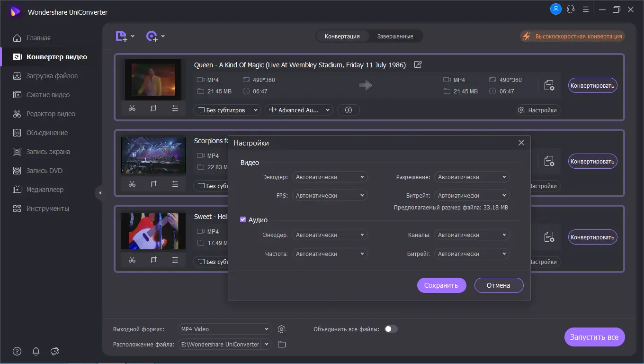
Task: Open the trim scissors tool for Queen video
Action: pyautogui.click(x=132, y=109)
